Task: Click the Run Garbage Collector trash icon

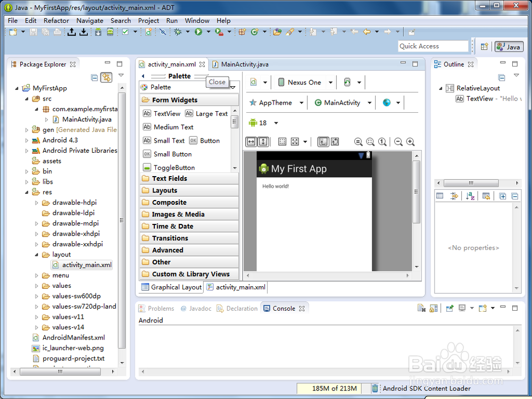Action: 375,388
